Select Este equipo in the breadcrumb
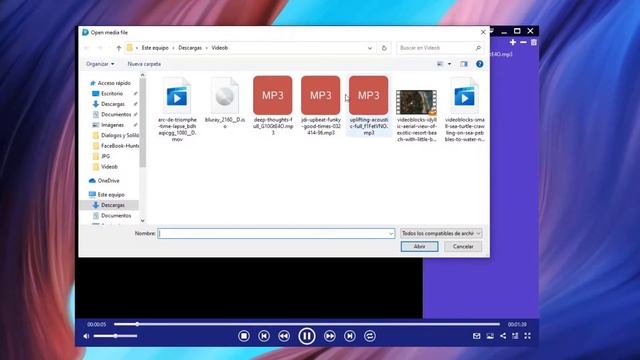 coord(155,48)
